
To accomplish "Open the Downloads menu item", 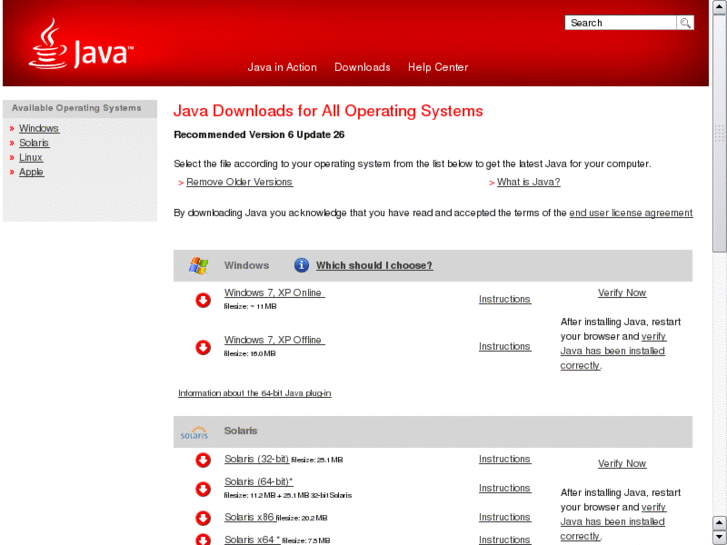I will point(362,67).
